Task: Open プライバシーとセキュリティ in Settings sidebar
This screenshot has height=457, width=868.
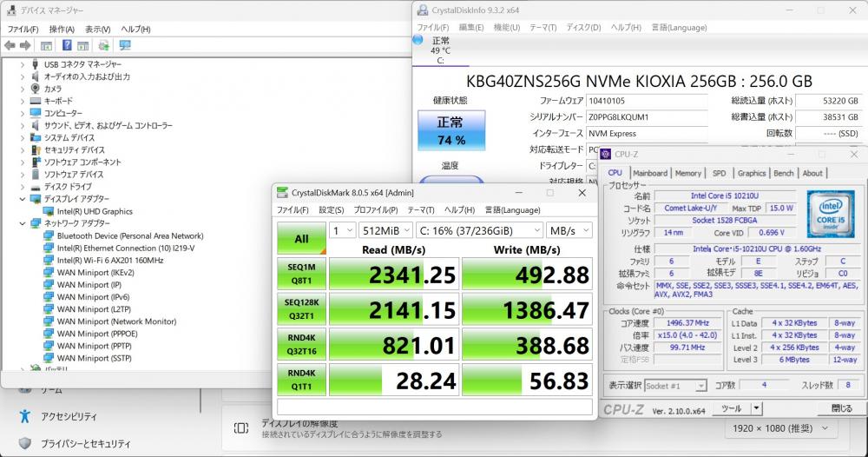Action: 85,443
